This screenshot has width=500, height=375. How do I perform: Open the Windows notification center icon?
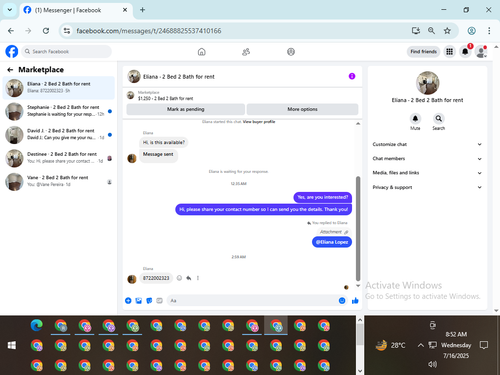484,345
